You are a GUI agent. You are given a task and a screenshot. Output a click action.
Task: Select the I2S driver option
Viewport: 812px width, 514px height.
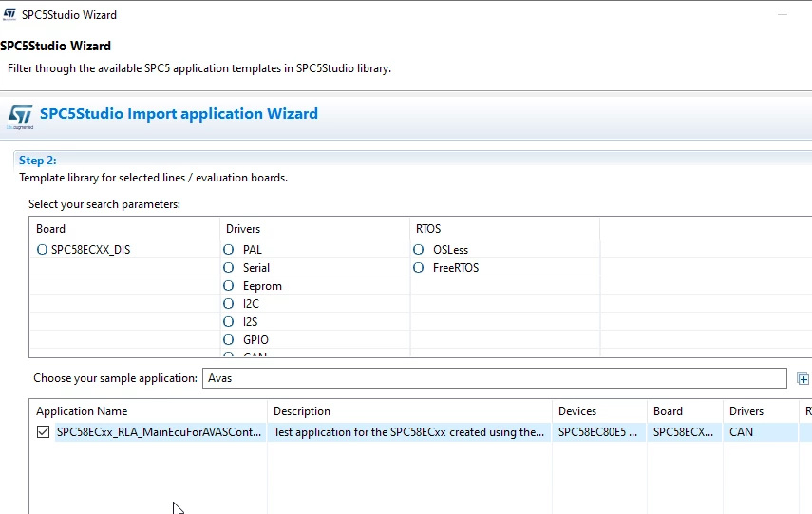(228, 322)
